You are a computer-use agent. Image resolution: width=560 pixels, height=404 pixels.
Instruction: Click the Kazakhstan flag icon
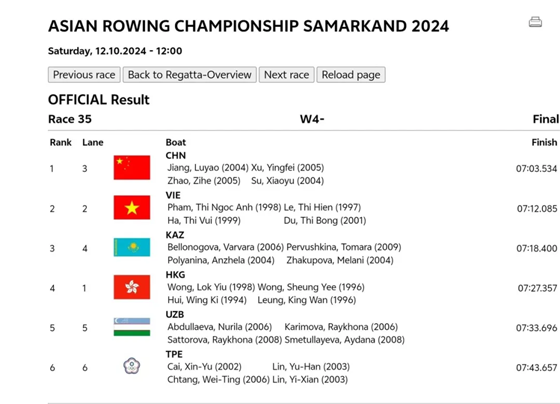[x=132, y=247]
